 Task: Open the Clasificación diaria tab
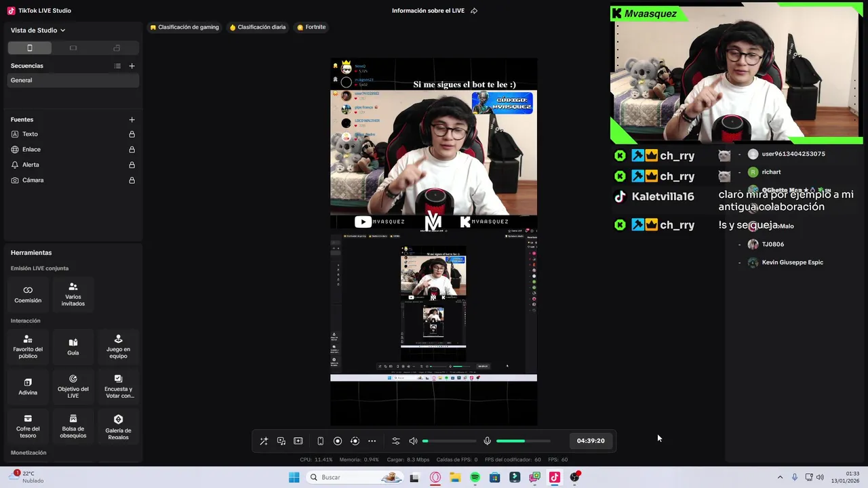pos(257,27)
